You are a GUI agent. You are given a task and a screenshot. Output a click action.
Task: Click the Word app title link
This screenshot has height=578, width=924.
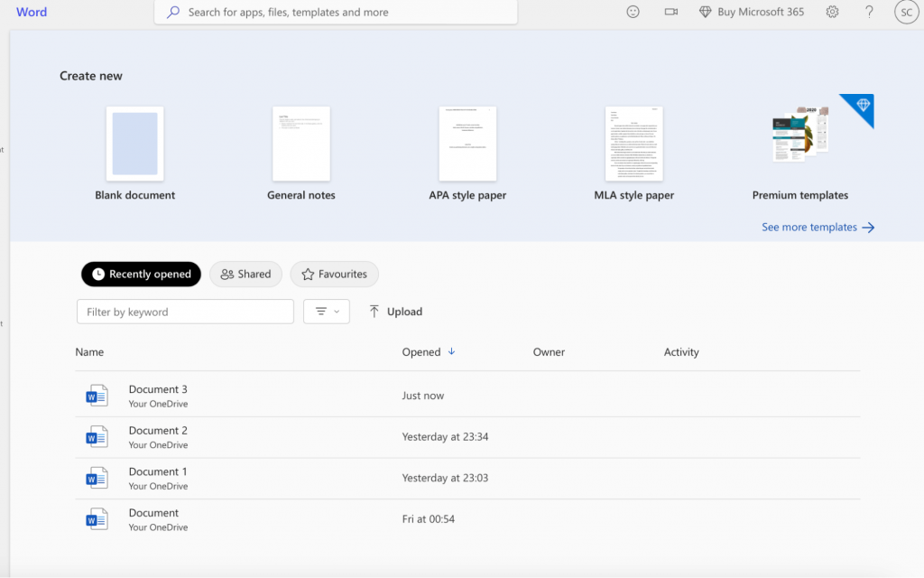click(32, 12)
